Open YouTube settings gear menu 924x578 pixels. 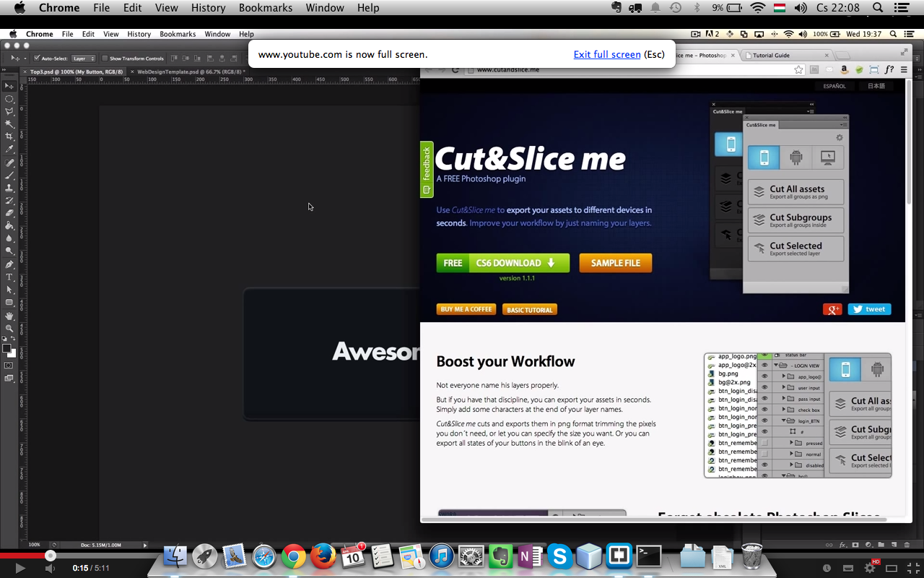(x=870, y=569)
